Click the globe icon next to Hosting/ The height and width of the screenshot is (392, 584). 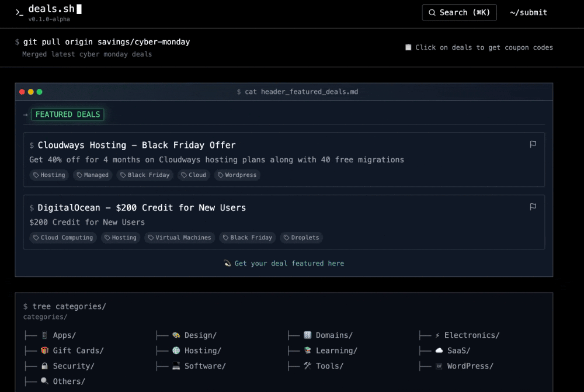176,351
